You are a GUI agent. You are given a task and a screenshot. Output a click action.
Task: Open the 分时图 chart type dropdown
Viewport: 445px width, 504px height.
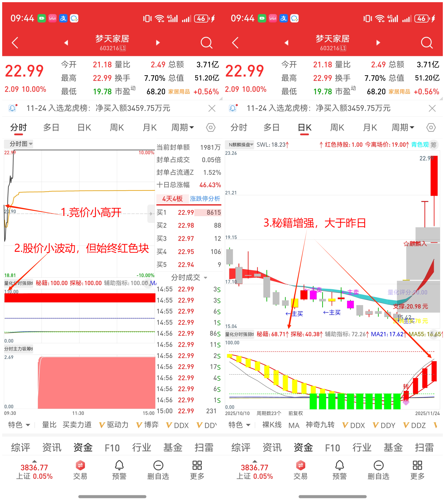[21, 144]
